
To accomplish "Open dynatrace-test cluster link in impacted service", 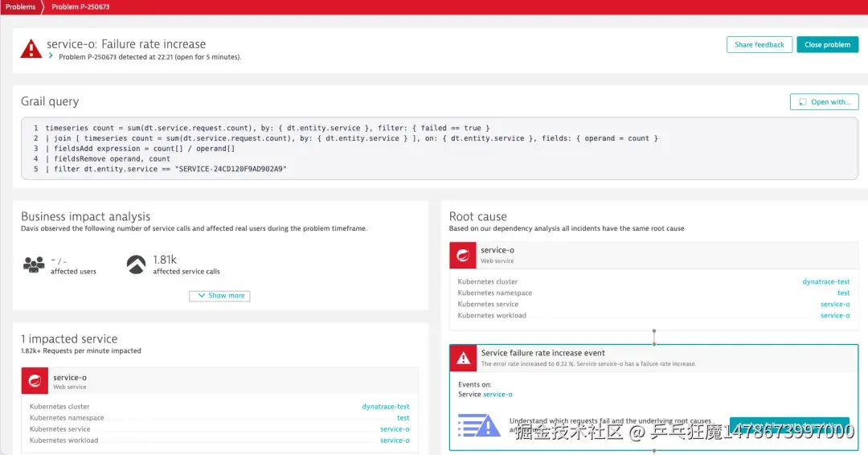I will tap(386, 406).
